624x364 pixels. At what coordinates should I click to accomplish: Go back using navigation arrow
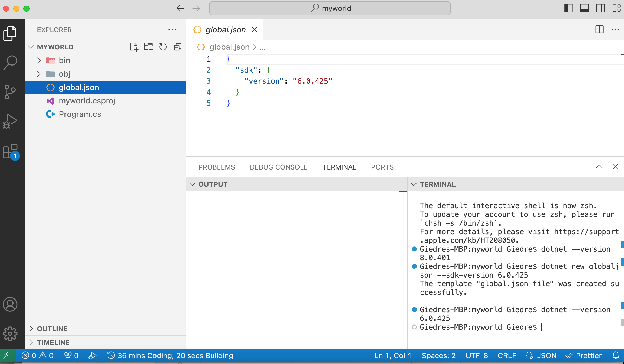pyautogui.click(x=180, y=8)
